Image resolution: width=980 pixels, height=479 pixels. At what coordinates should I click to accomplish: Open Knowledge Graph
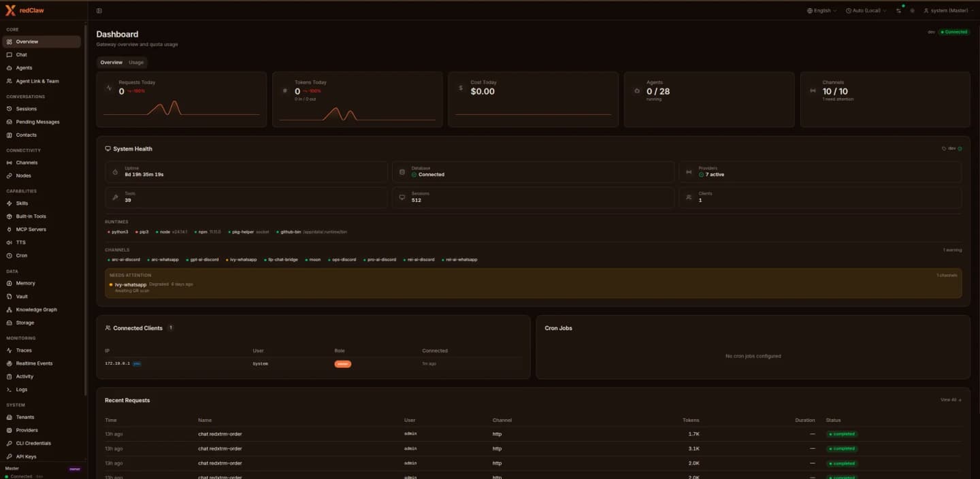pyautogui.click(x=42, y=310)
